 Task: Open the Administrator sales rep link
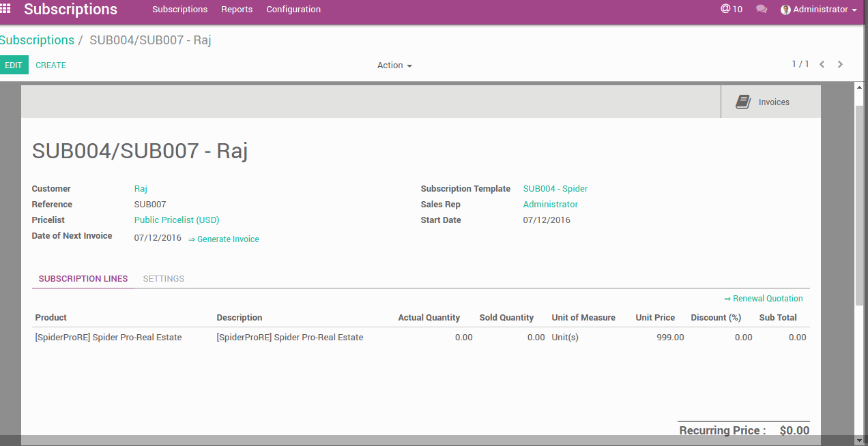click(551, 205)
